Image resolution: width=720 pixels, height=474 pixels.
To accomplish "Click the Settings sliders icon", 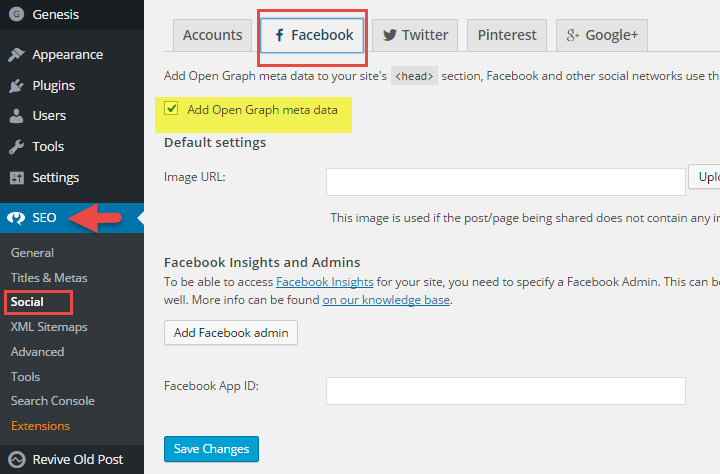I will [x=17, y=177].
